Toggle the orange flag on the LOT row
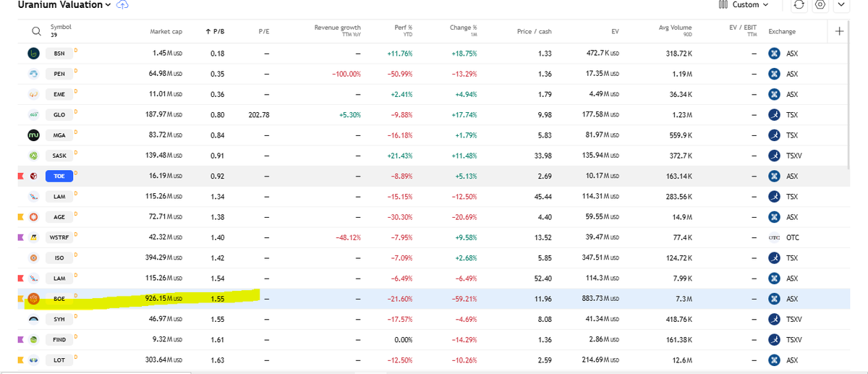The image size is (868, 374). pyautogui.click(x=21, y=360)
